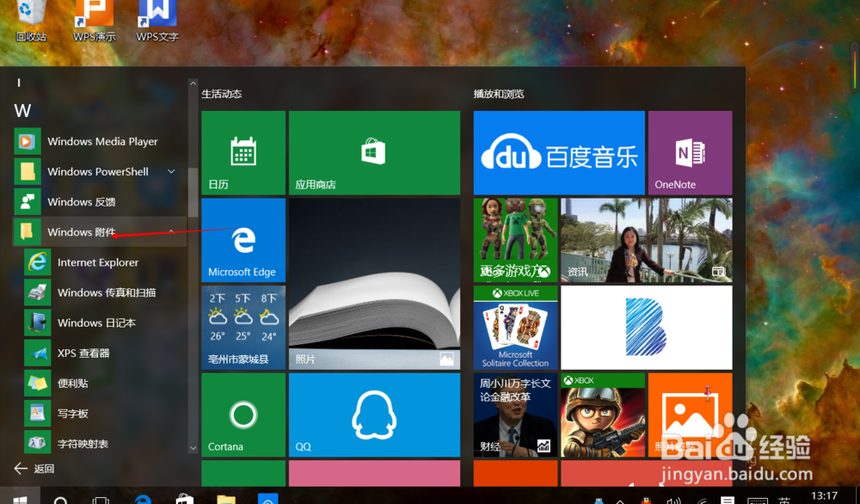The height and width of the screenshot is (504, 860).
Task: Open the OneNote tile
Action: [x=690, y=152]
